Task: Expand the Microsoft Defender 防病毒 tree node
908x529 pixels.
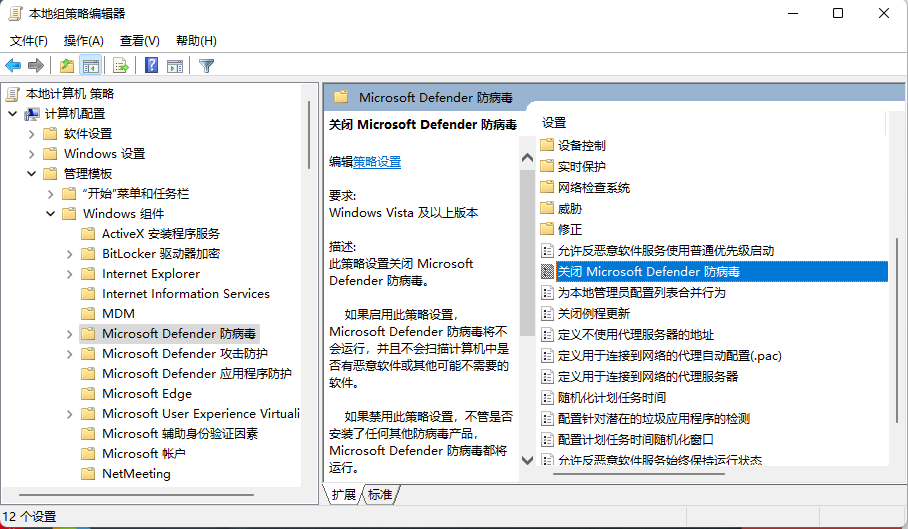Action: click(x=69, y=334)
